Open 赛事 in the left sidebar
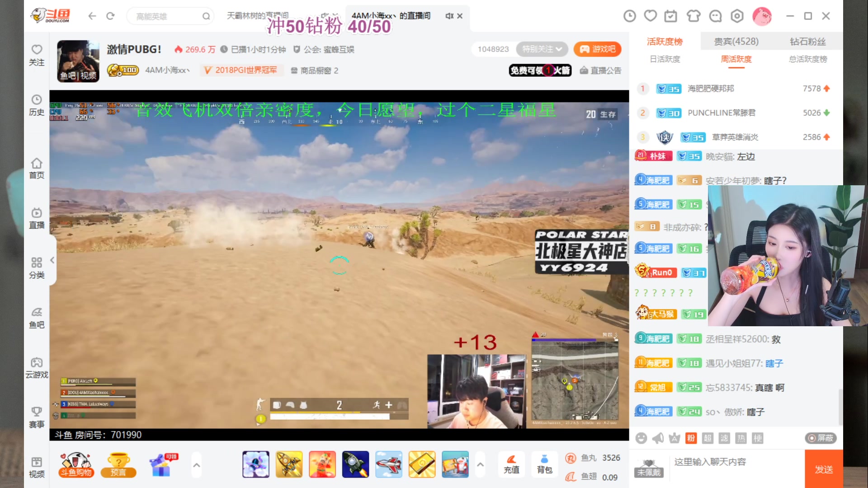 (37, 417)
